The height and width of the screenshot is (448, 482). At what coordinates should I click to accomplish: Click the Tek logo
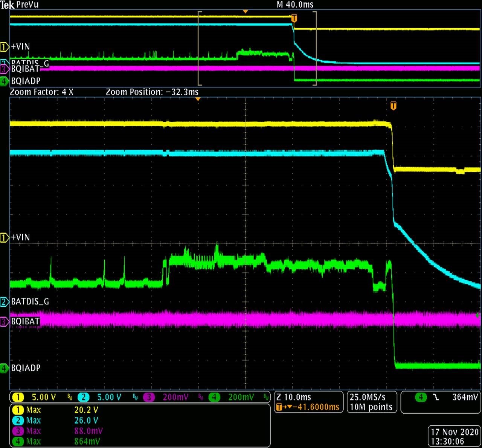(8, 5)
